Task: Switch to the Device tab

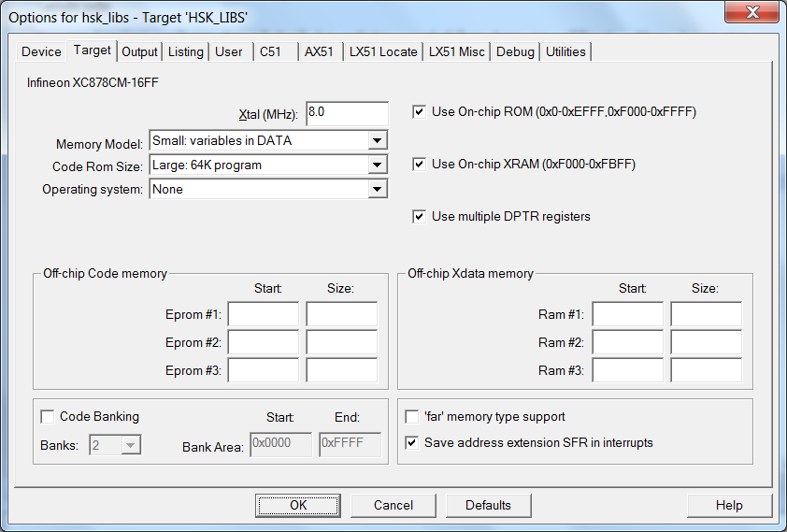Action: pos(41,51)
